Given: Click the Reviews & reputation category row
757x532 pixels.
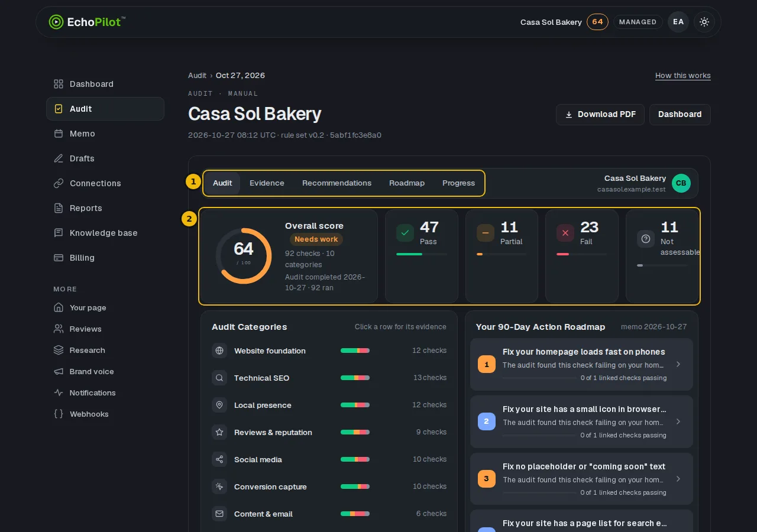Looking at the screenshot, I should [x=329, y=432].
